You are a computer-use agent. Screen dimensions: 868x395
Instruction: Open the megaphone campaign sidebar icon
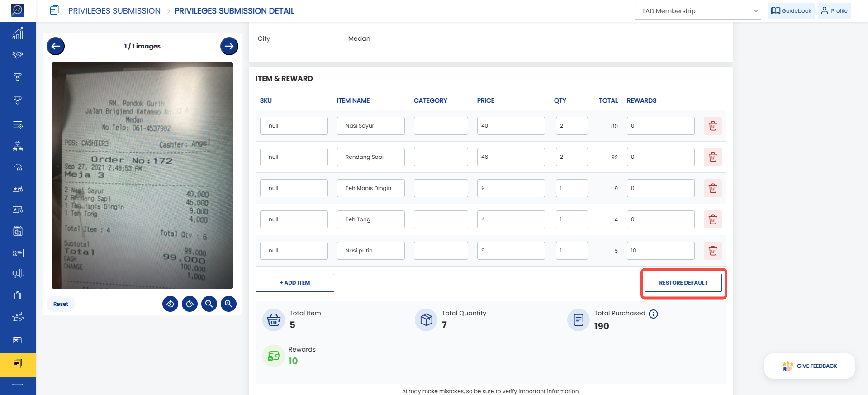coord(18,273)
